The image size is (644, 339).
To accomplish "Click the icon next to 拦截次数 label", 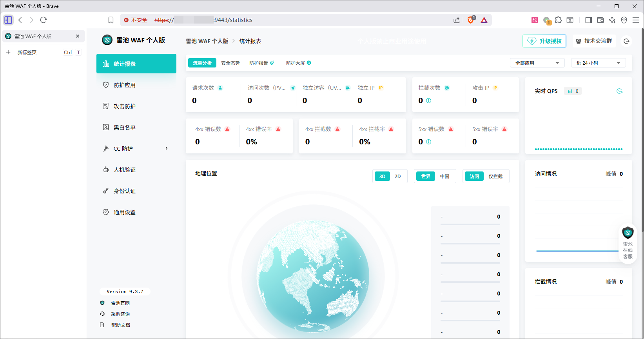I will pos(447,88).
